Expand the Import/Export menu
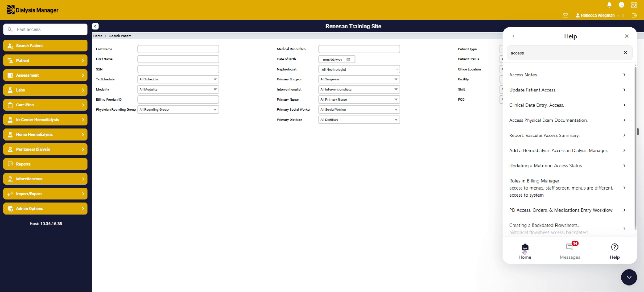The image size is (644, 292). point(45,194)
